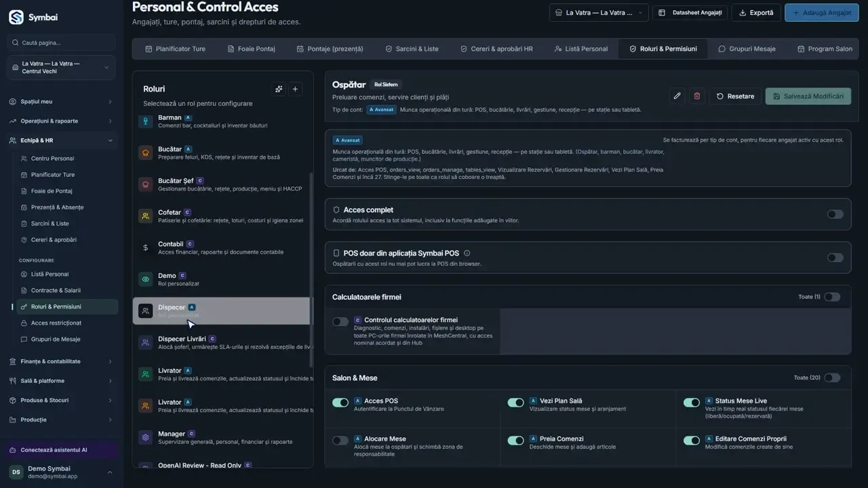Toggle the Salon & Mese Toate switch

(832, 378)
